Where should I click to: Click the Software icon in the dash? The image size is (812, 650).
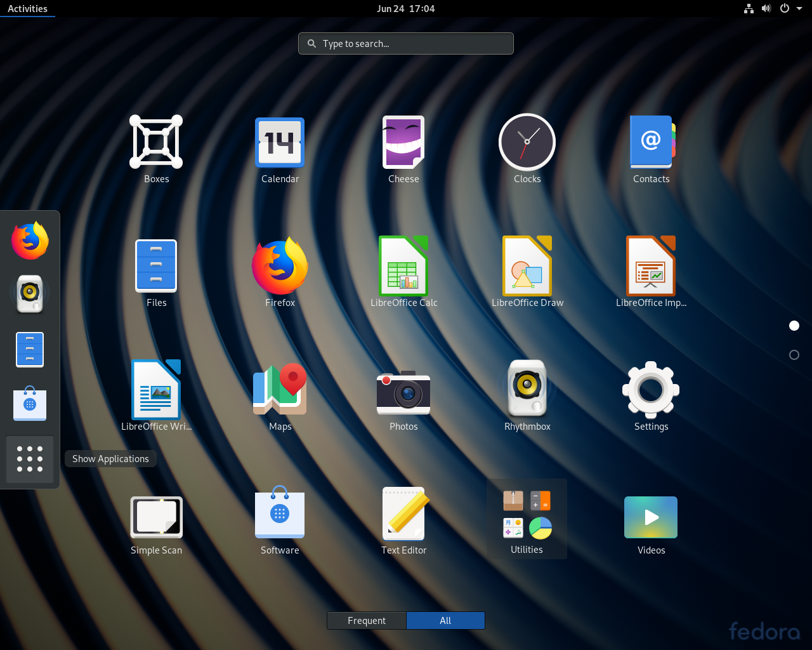(30, 403)
